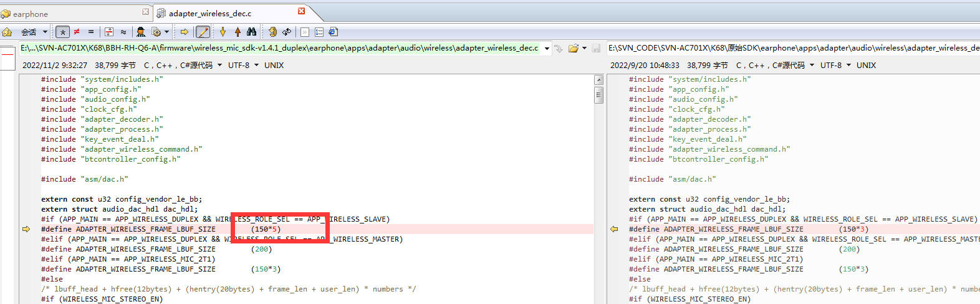Toggle show context lines button
The image size is (980, 304).
(109, 32)
